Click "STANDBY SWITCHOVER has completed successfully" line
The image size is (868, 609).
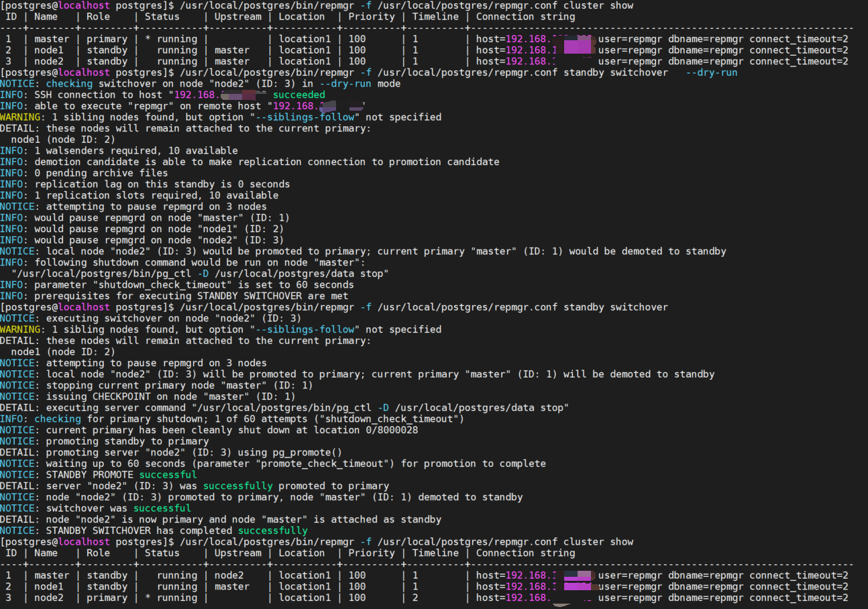pyautogui.click(x=176, y=531)
